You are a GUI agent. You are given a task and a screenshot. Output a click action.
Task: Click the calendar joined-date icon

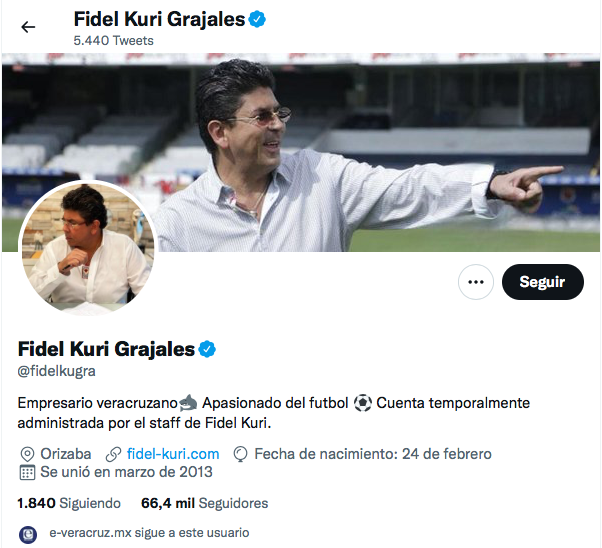(27, 472)
